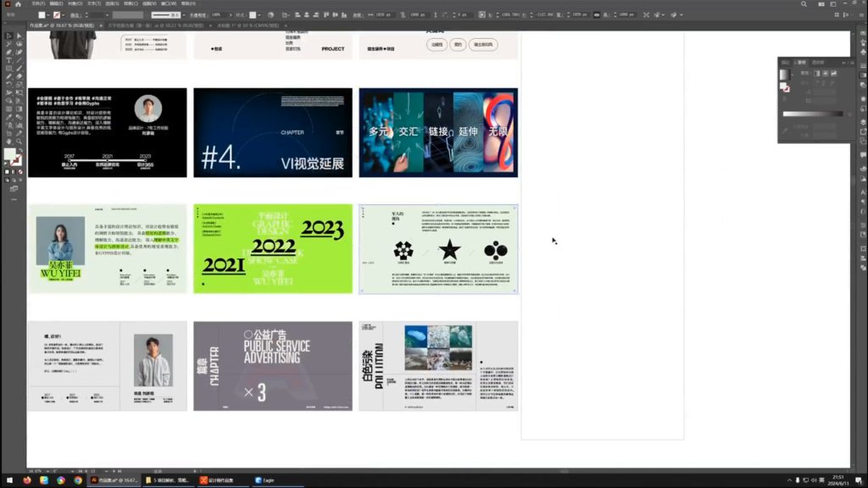
Task: Select the Direct Selection (white arrow) tool
Action: 19,36
